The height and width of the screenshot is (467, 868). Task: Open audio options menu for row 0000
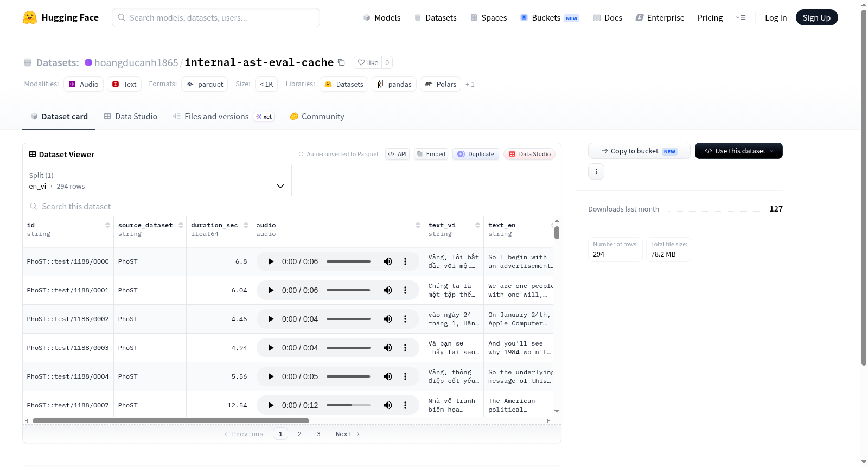(x=405, y=261)
